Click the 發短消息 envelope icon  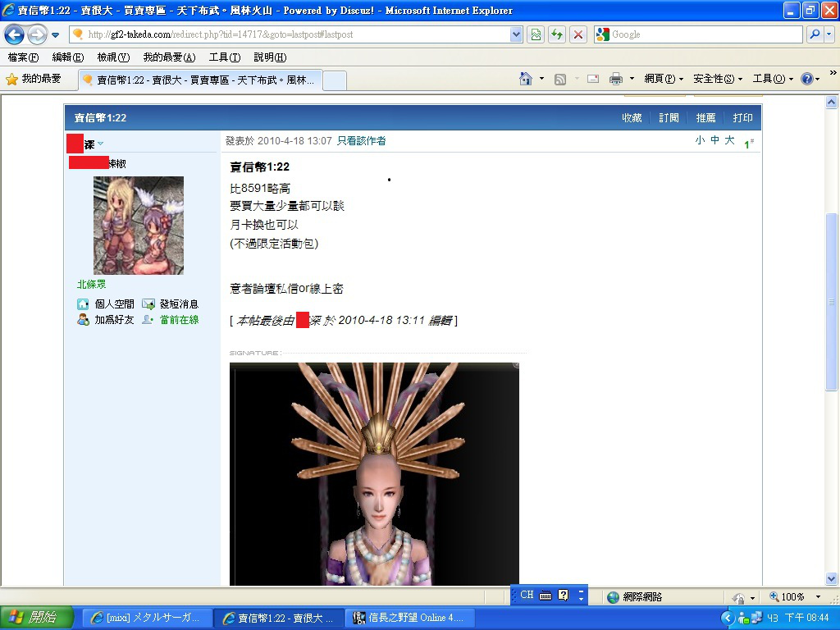148,304
